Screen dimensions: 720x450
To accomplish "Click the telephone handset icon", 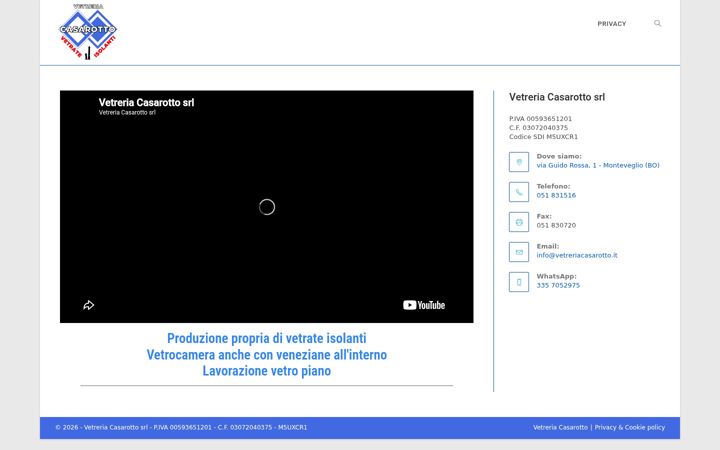I will pyautogui.click(x=519, y=192).
